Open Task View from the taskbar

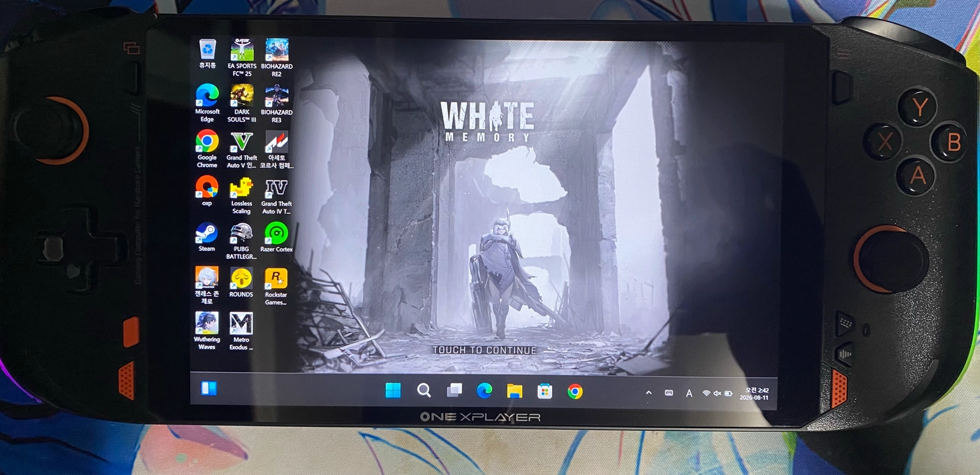click(454, 391)
